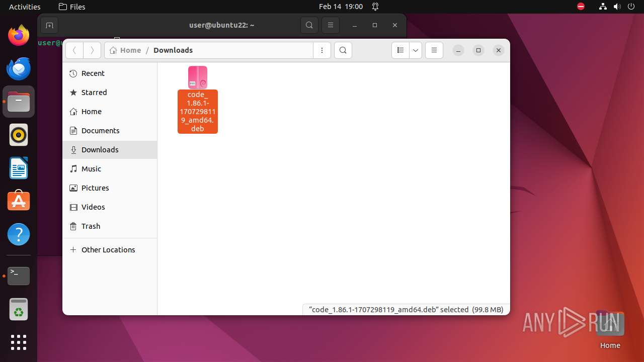Select the code_1.86.1 deb package file icon
The image size is (644, 362).
point(198,77)
